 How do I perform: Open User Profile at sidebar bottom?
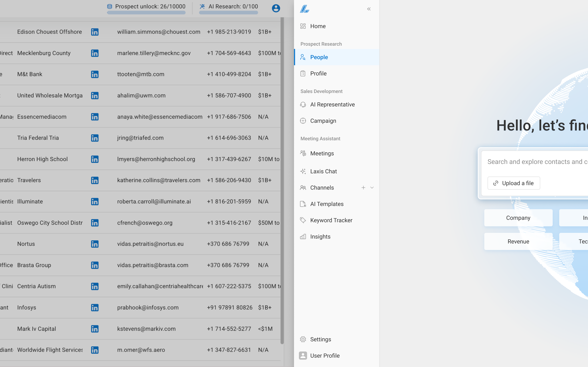(x=325, y=356)
